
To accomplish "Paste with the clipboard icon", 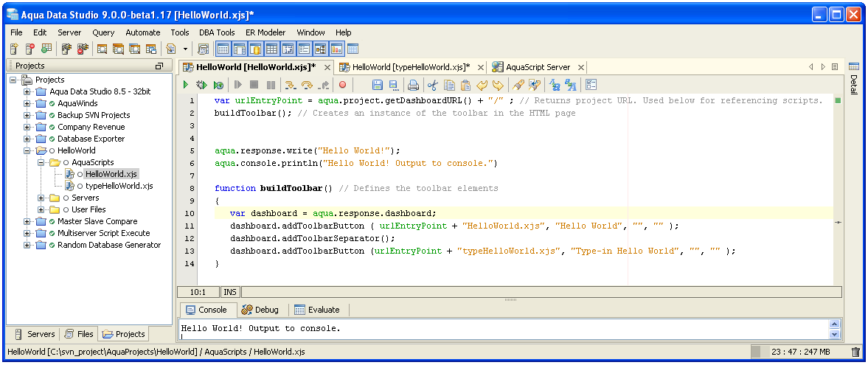I will [465, 85].
